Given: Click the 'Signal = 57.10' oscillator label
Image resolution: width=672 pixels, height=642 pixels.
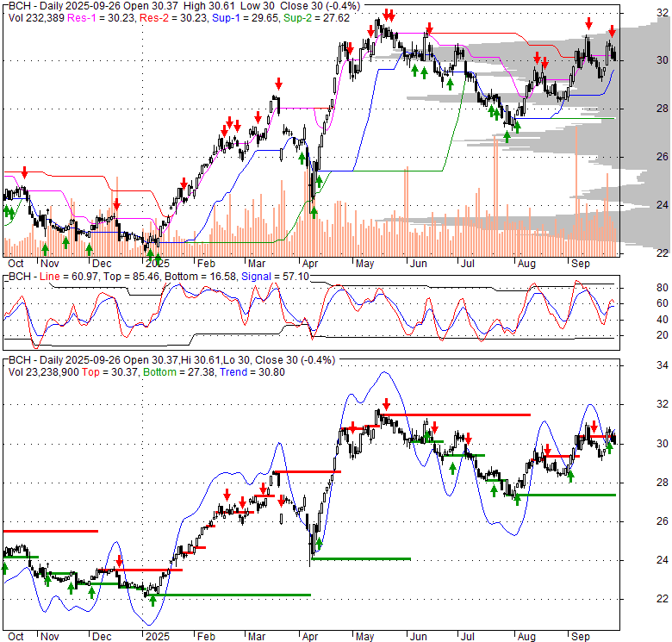Looking at the screenshot, I should (x=275, y=277).
